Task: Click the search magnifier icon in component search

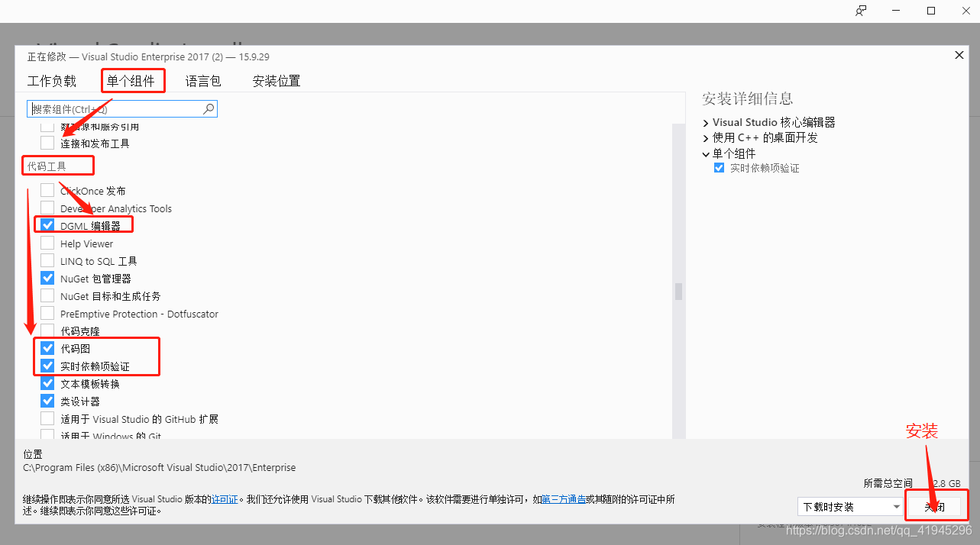Action: point(209,109)
